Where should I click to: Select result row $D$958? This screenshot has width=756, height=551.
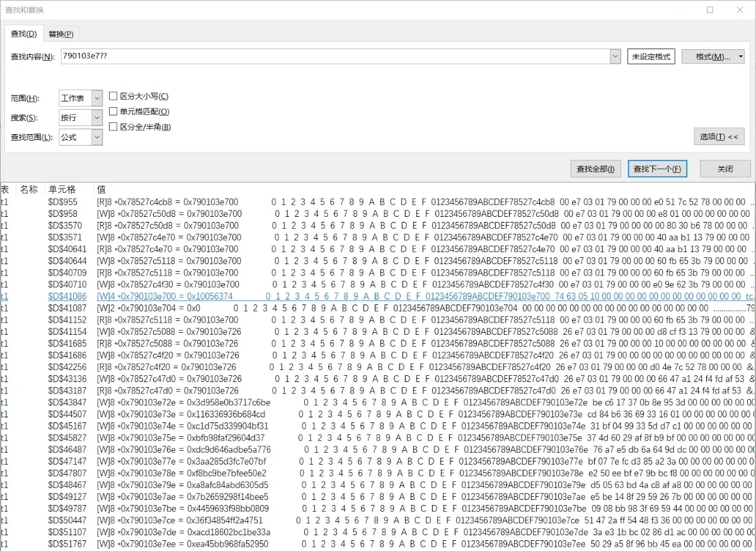[x=377, y=214]
